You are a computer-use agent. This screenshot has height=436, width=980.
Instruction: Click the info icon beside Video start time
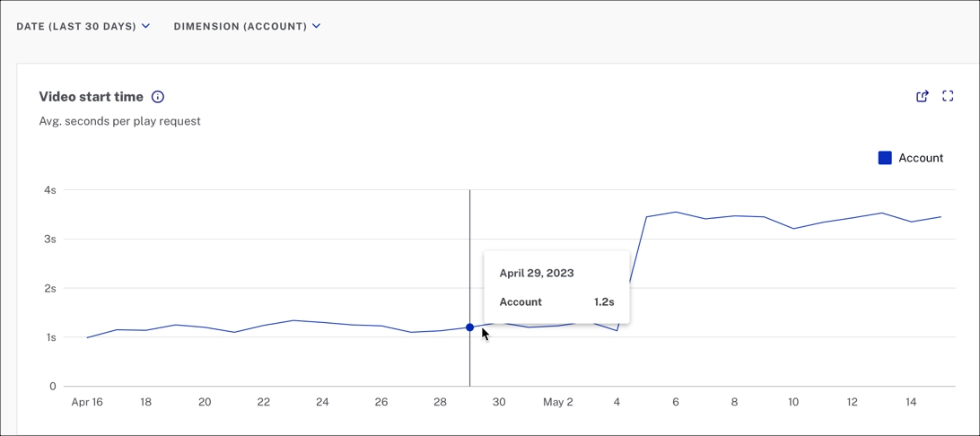158,97
